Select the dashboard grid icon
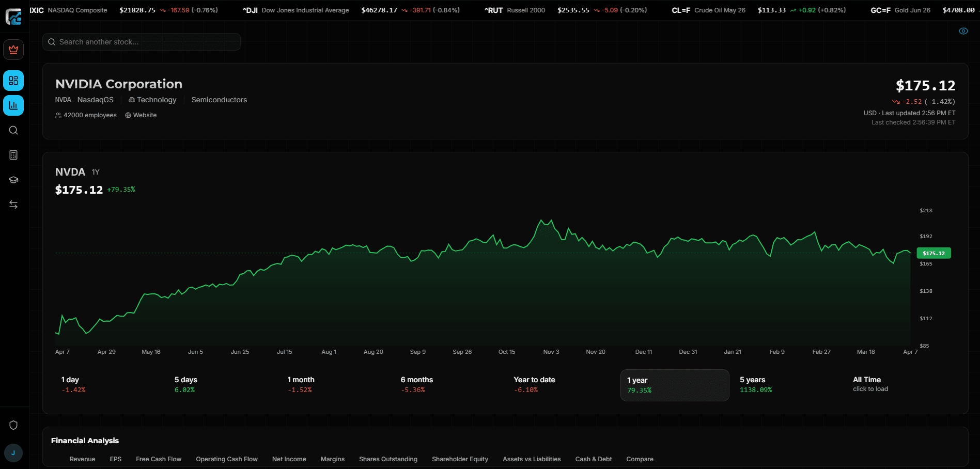 [x=13, y=81]
